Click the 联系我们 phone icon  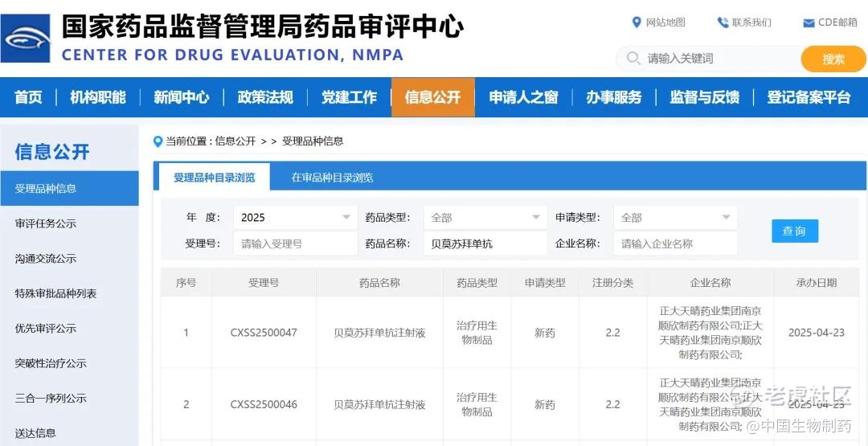pyautogui.click(x=723, y=23)
